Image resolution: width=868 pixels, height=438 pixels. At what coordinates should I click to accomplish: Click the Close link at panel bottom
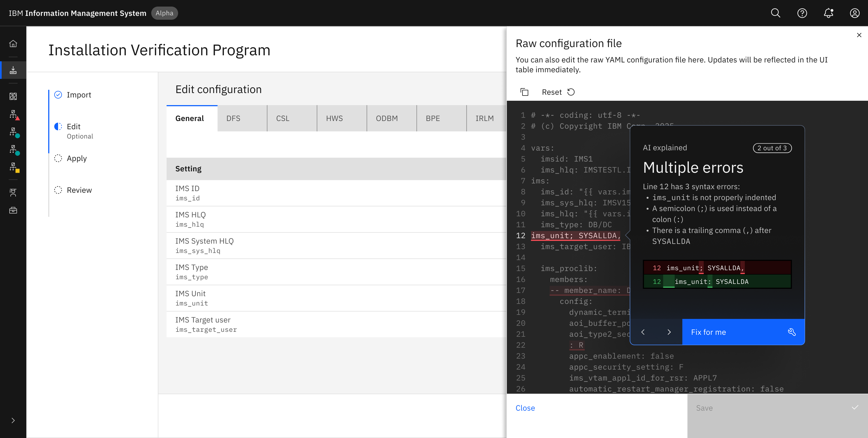point(525,408)
